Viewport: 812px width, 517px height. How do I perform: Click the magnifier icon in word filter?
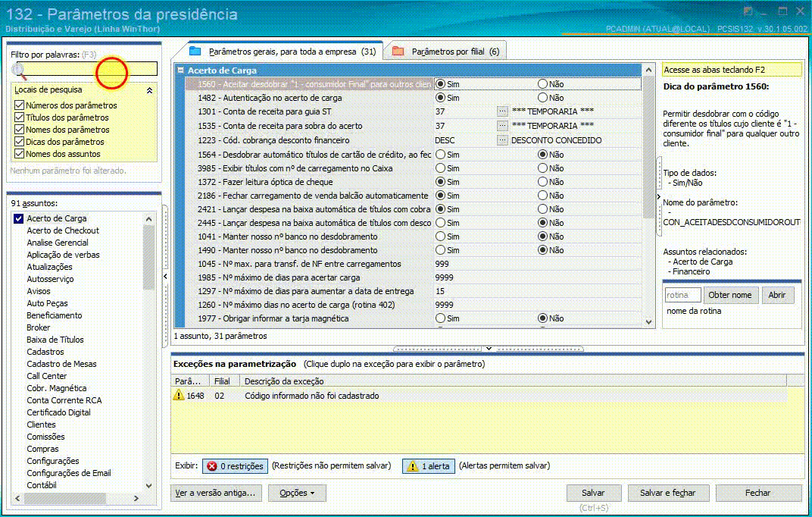click(x=19, y=70)
